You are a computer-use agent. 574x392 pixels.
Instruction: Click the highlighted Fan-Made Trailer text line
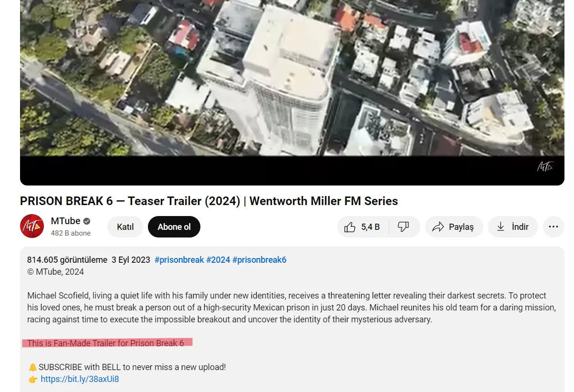pos(105,343)
